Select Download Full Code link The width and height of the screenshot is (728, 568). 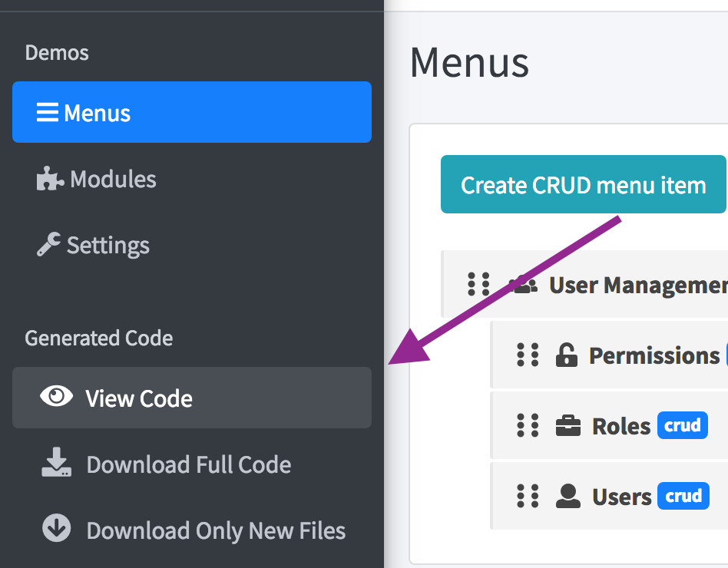coord(188,464)
